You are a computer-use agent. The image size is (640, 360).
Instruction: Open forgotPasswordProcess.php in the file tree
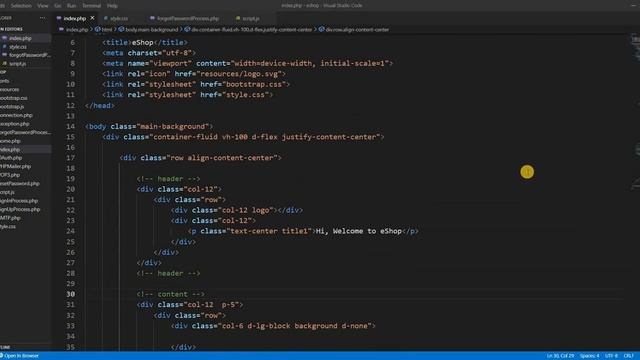click(x=25, y=132)
